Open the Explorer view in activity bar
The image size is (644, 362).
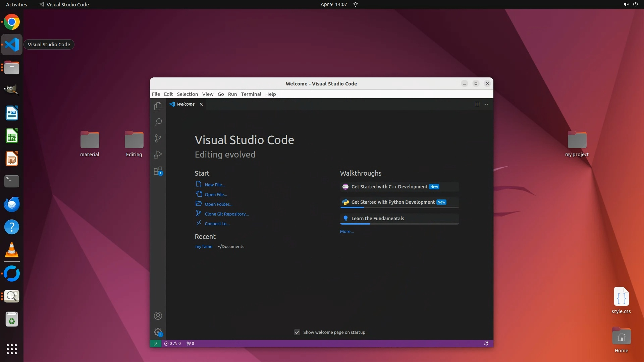pos(158,106)
